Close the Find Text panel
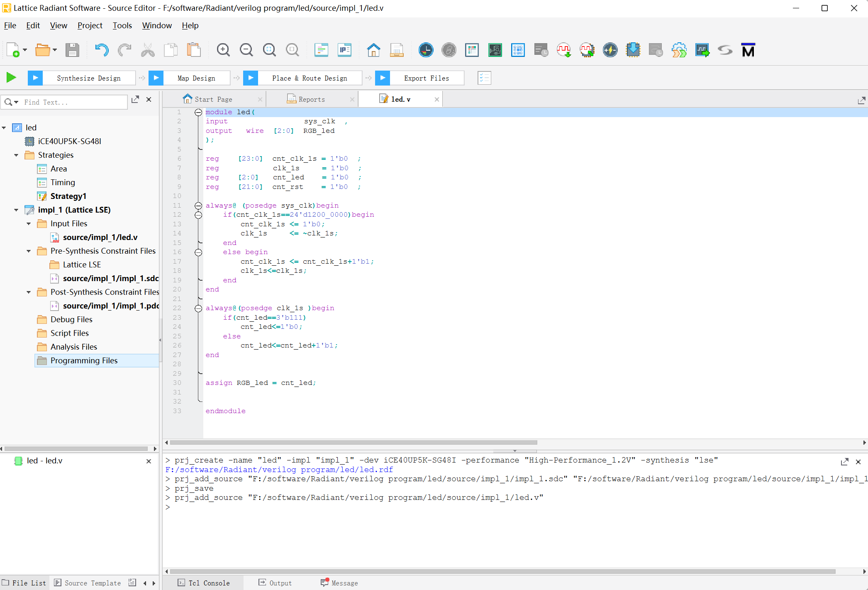 coord(149,100)
